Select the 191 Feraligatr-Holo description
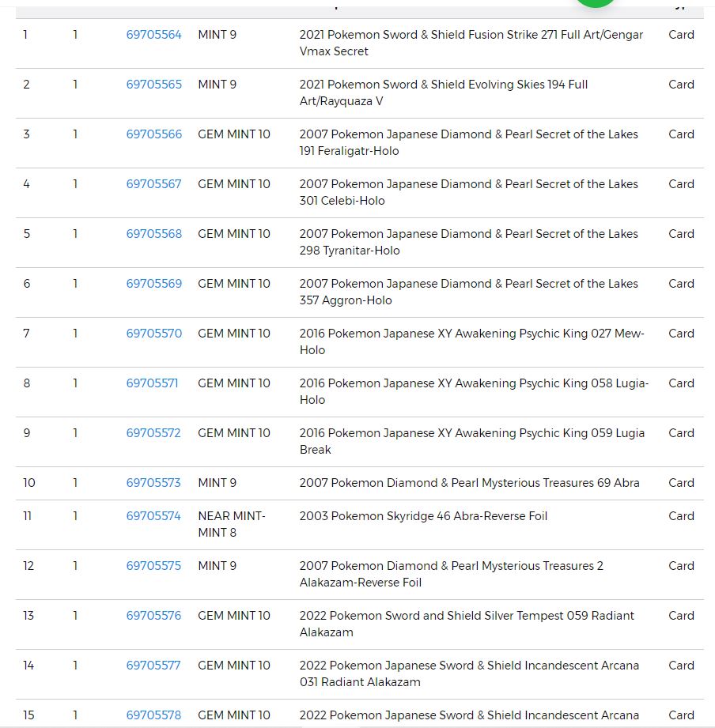 (x=469, y=142)
